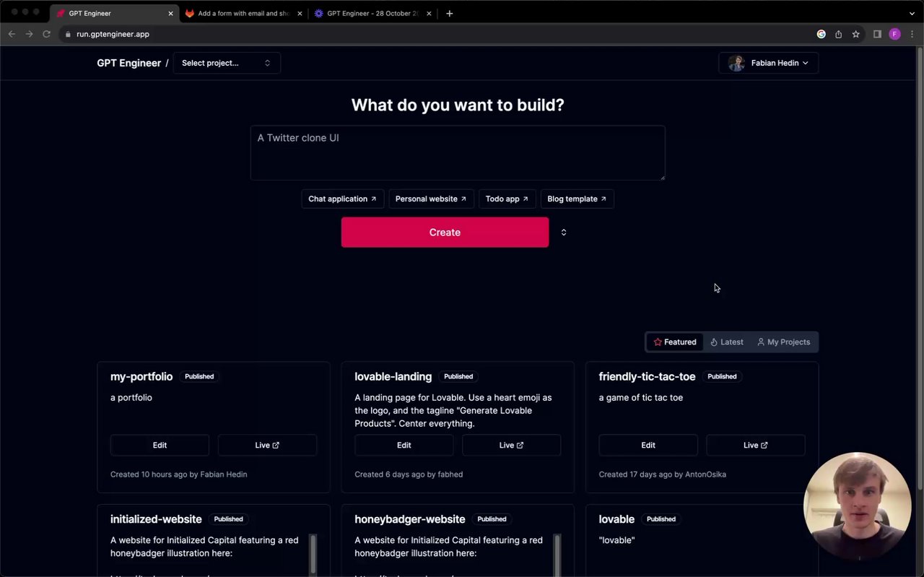
Task: Switch to the My Projects filter
Action: [x=784, y=342]
